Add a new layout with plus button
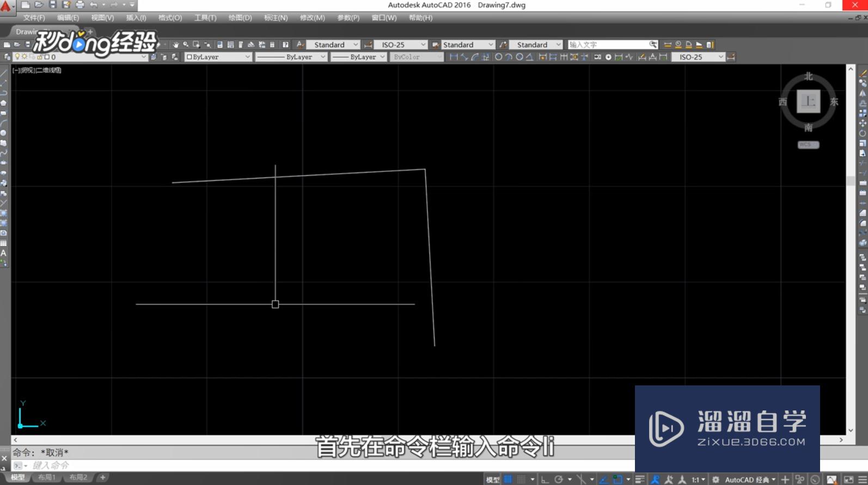The width and height of the screenshot is (868, 485). (x=102, y=477)
